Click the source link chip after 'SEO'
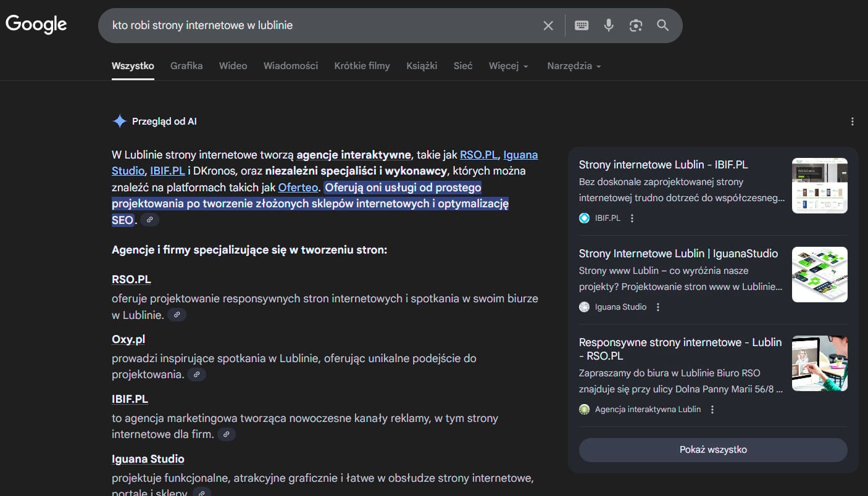The width and height of the screenshot is (868, 496). pyautogui.click(x=150, y=220)
